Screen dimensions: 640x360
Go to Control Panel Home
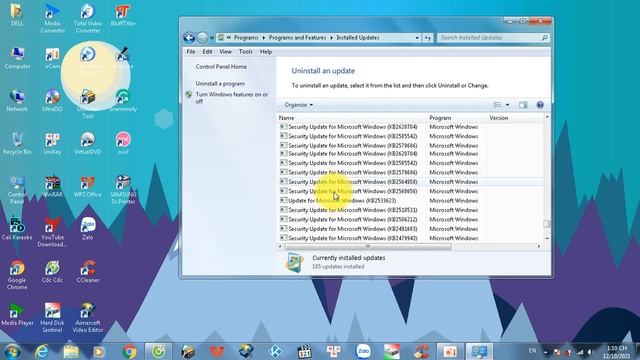[x=221, y=67]
